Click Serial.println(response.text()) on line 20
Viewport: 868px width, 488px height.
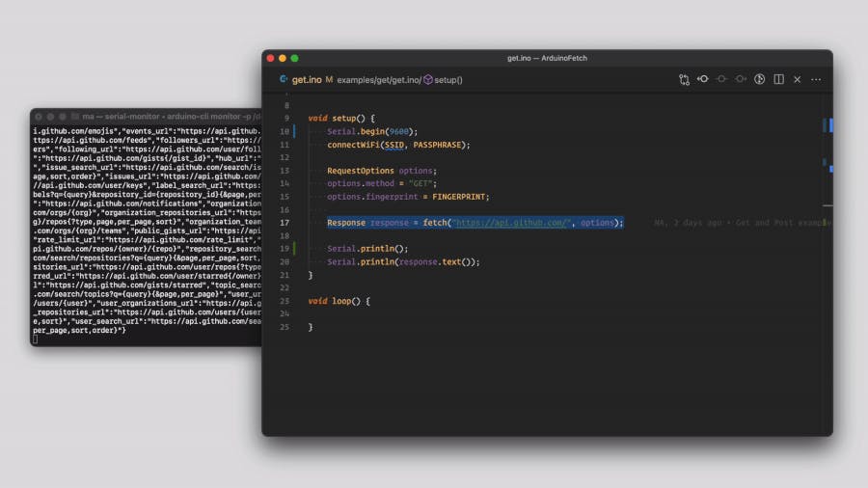click(x=403, y=261)
